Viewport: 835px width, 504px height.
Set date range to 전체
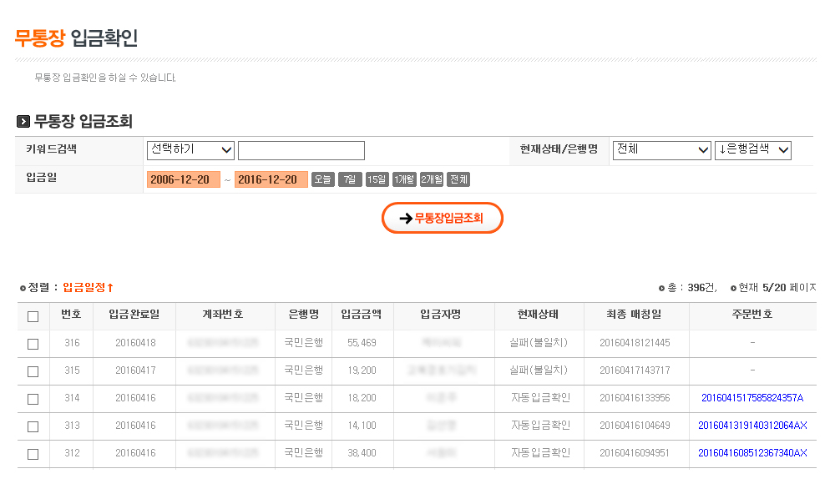(458, 179)
